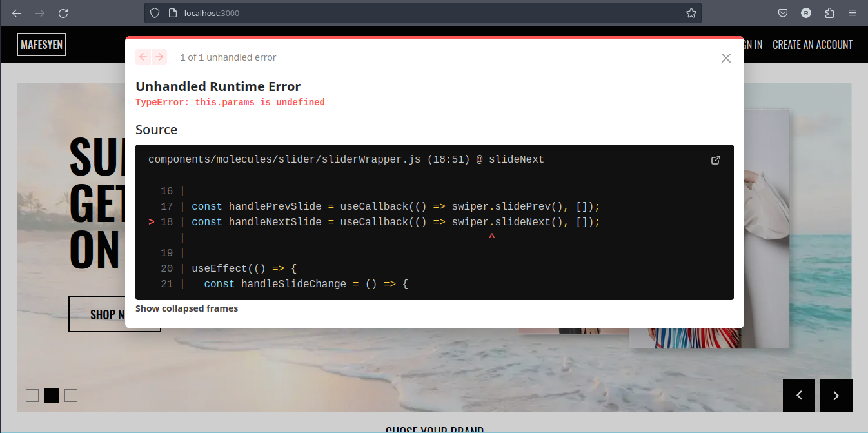Click the Firefox account avatar icon

click(x=806, y=13)
